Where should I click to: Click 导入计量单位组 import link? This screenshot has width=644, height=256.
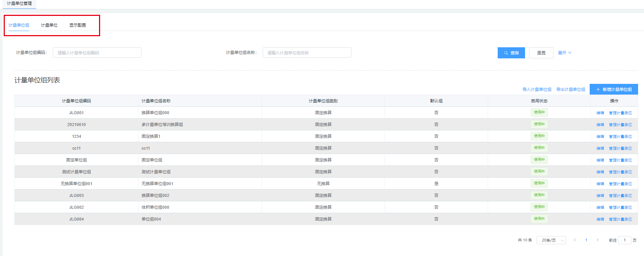point(536,89)
